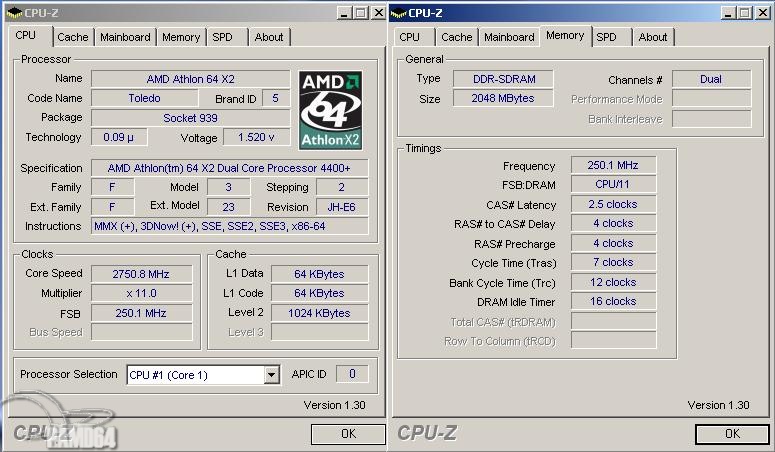Click the L1 Code value '64 KBytes'

tap(319, 293)
